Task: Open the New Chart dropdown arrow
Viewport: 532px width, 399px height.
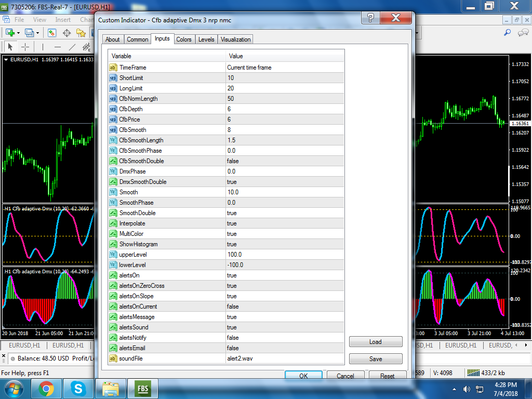Action: (18, 33)
